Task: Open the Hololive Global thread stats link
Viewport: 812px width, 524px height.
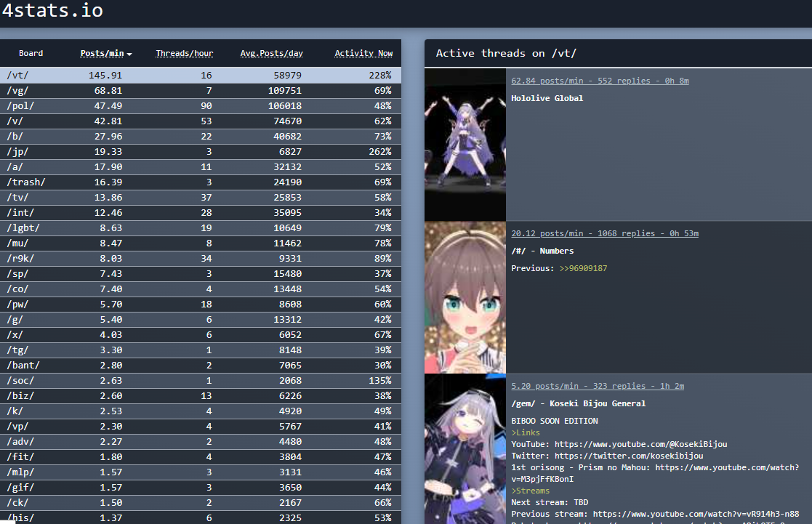Action: point(600,81)
